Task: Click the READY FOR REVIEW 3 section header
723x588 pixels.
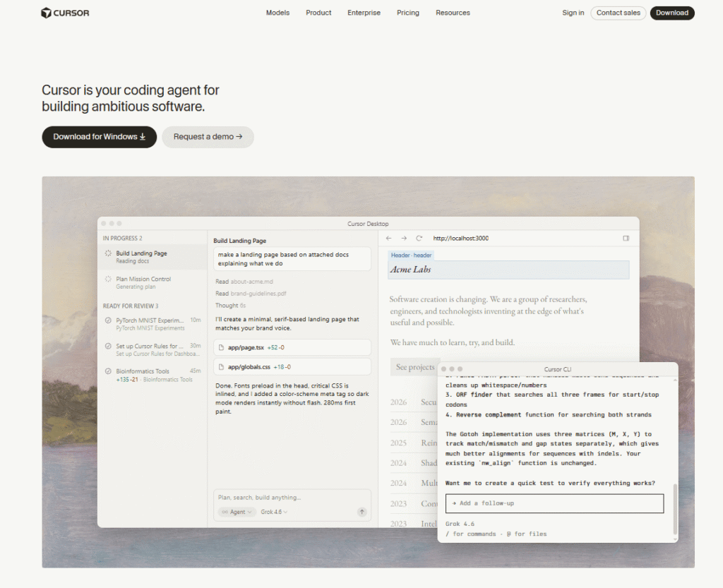Action: [x=131, y=306]
